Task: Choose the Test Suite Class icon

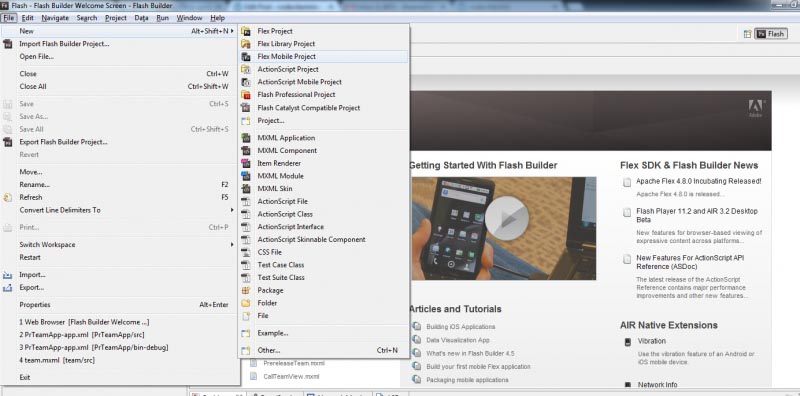Action: 246,278
